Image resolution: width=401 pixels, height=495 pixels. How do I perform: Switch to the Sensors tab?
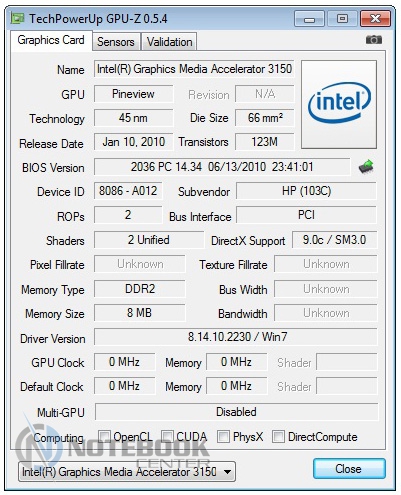[x=116, y=42]
